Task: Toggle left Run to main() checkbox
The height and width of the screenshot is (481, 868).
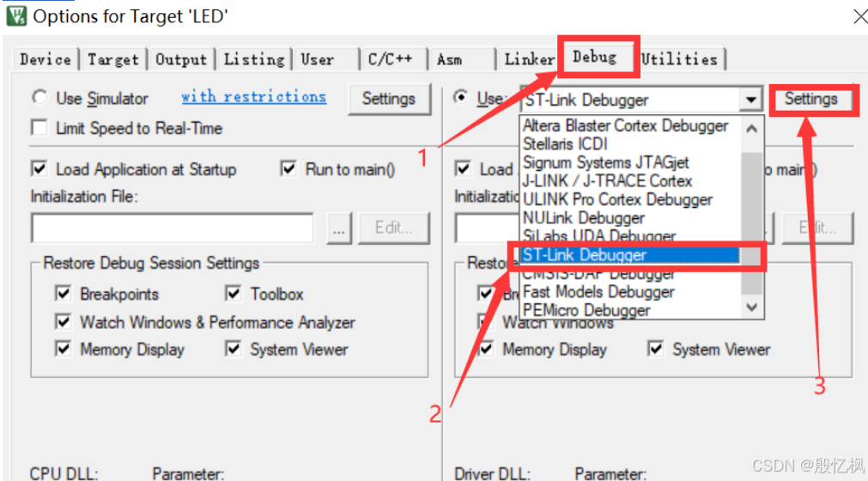Action: [288, 168]
